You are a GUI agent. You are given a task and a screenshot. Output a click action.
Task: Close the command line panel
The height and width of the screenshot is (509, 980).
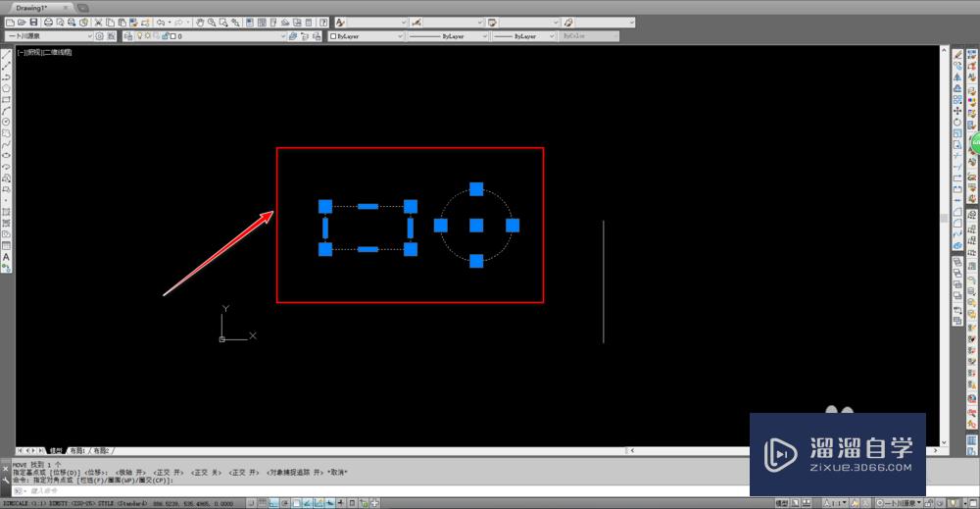(x=6, y=468)
